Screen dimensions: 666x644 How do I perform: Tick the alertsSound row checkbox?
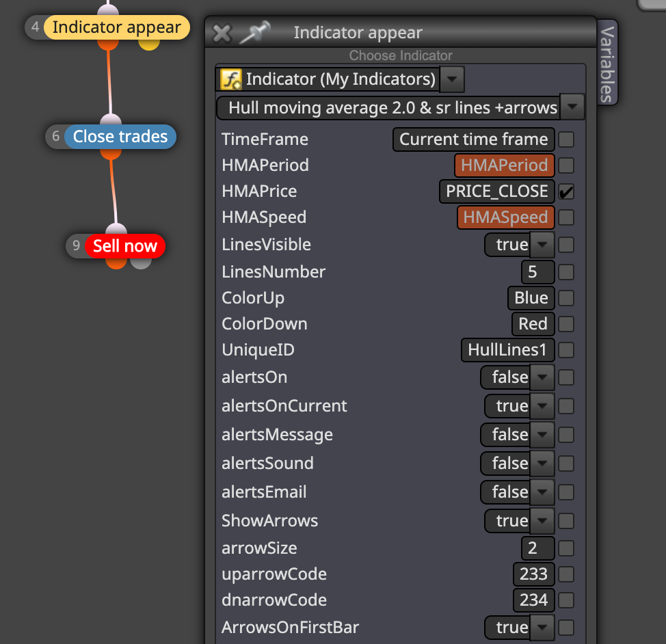[x=566, y=464]
